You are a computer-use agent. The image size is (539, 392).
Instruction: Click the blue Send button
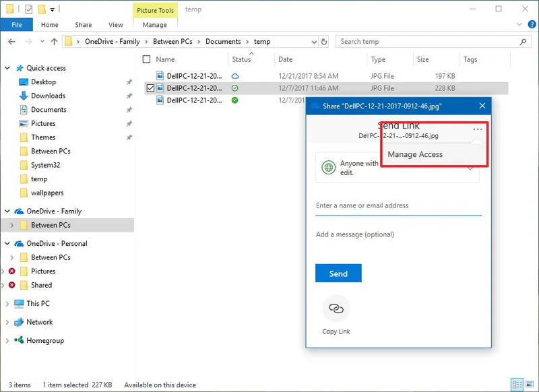pyautogui.click(x=338, y=273)
